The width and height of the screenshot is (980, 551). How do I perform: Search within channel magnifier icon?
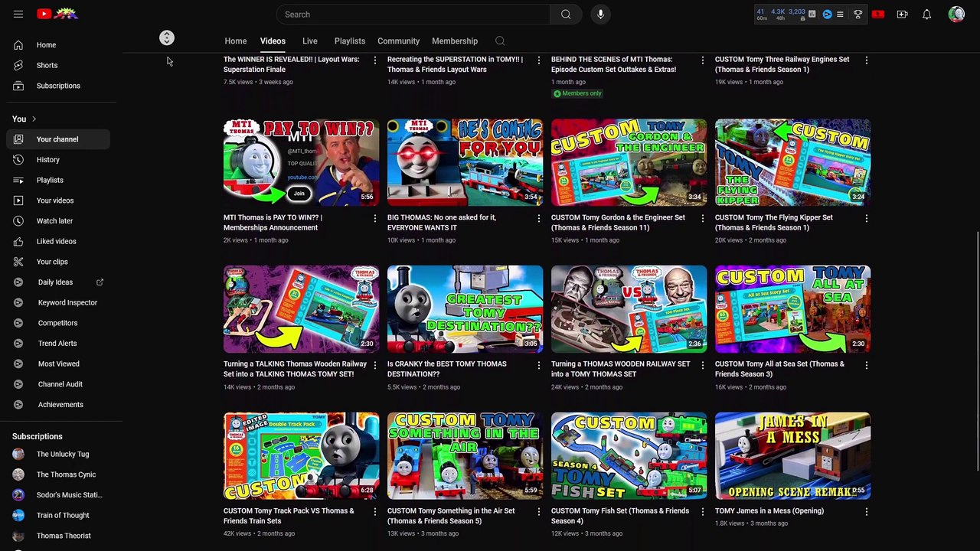pos(500,41)
